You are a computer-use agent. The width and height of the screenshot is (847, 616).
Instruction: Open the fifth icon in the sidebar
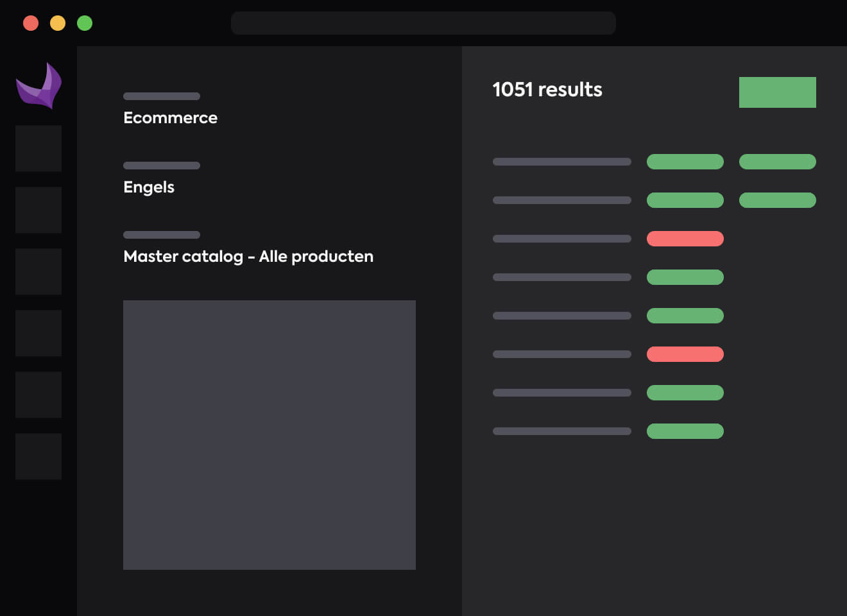(38, 395)
